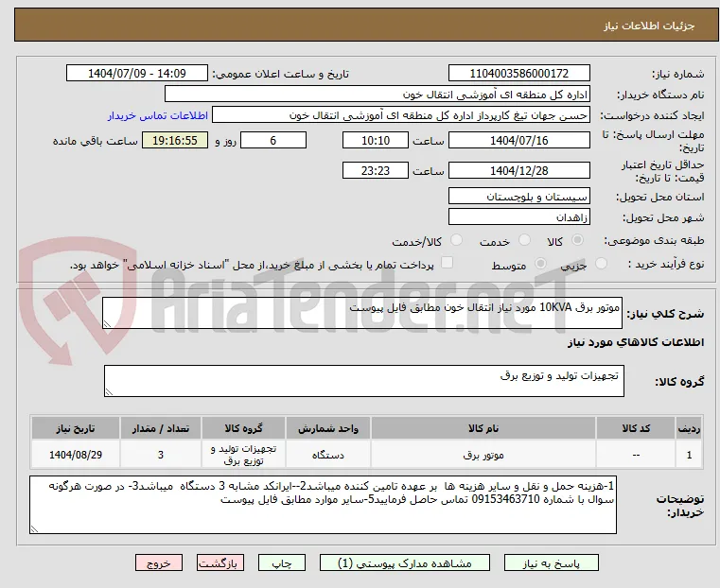Click the بازگشت back button
Screen dimensions: 720x588
(x=220, y=562)
